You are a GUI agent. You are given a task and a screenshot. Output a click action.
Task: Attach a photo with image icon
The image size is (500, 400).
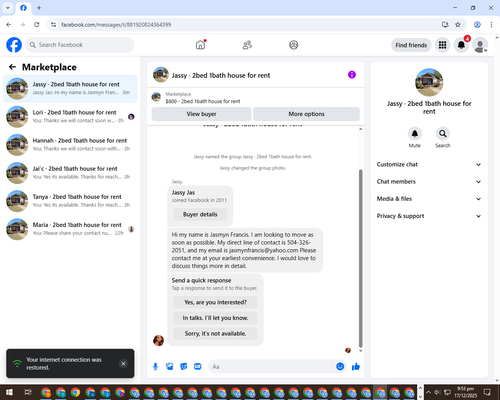[x=170, y=367]
